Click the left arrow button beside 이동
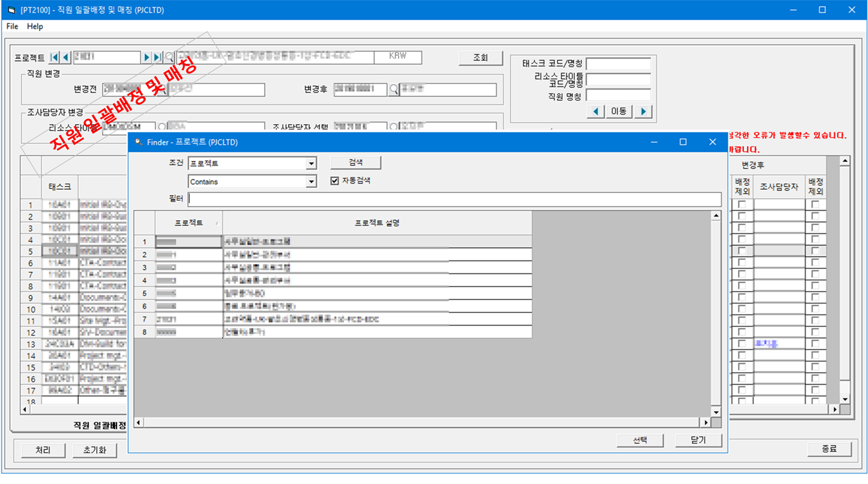 pyautogui.click(x=596, y=112)
